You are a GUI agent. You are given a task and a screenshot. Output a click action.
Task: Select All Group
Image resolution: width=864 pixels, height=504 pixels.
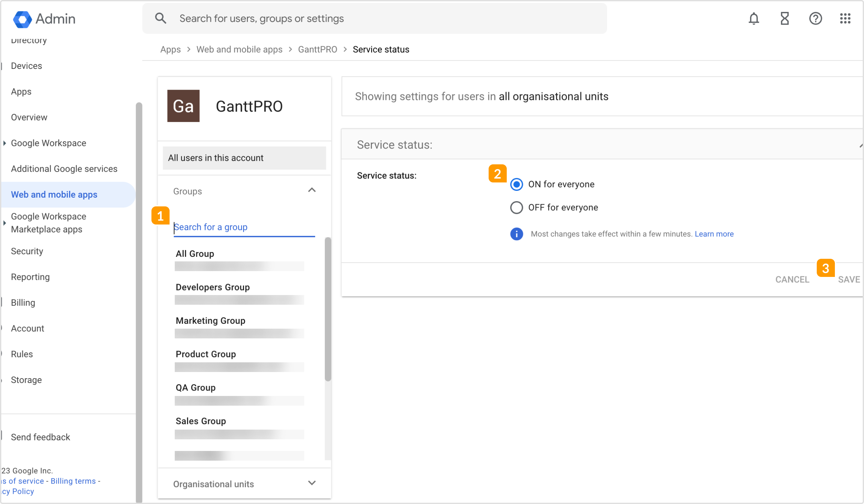click(239, 260)
